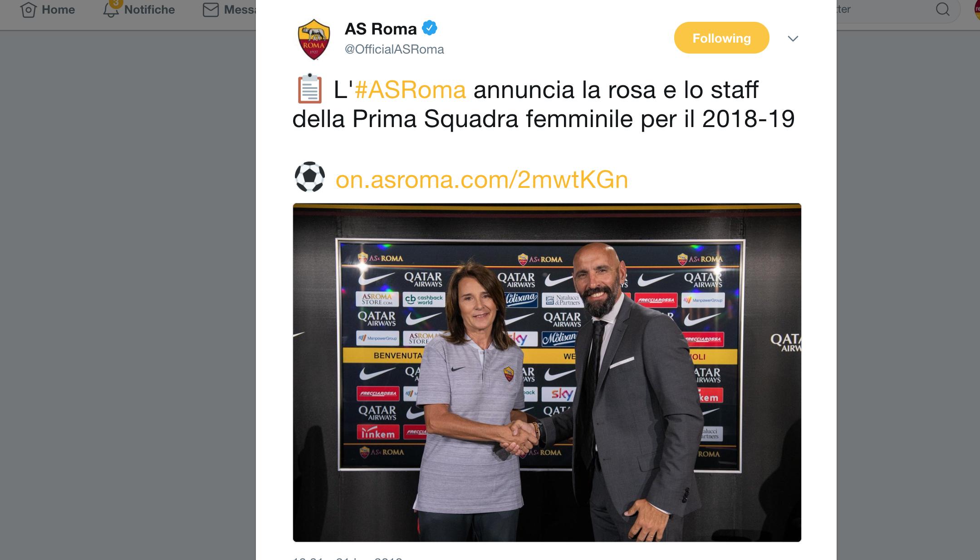Open the @OfficialASRoma handle
This screenshot has height=560, width=980.
[394, 49]
